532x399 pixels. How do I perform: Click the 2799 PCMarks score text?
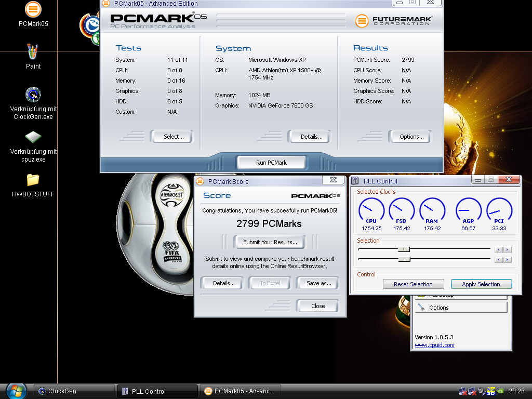coord(269,223)
